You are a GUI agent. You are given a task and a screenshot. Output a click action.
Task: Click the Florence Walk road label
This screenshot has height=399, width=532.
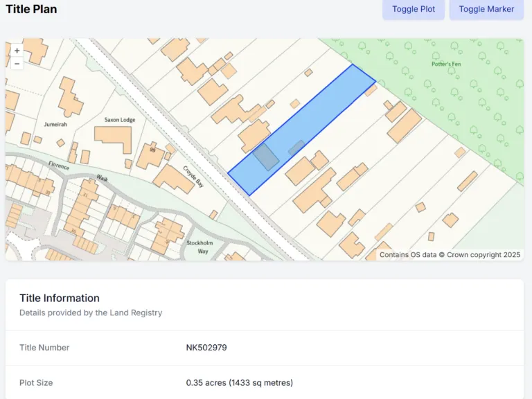point(61,167)
